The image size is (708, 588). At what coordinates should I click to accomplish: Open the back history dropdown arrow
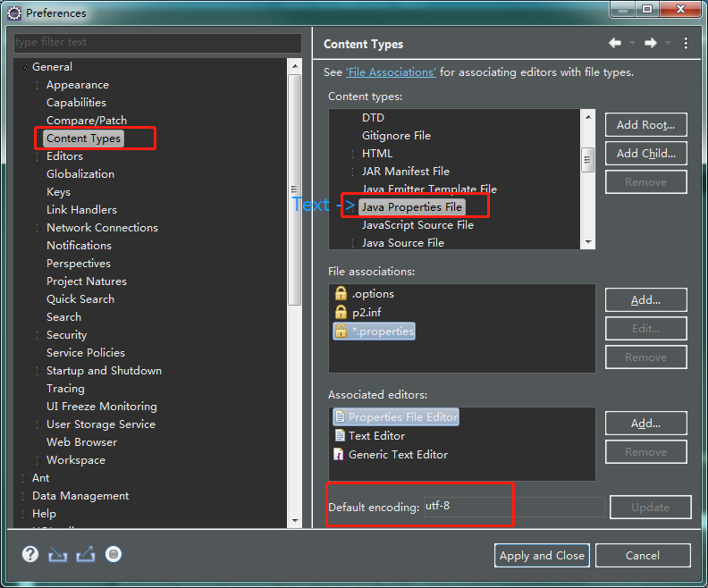click(x=632, y=43)
